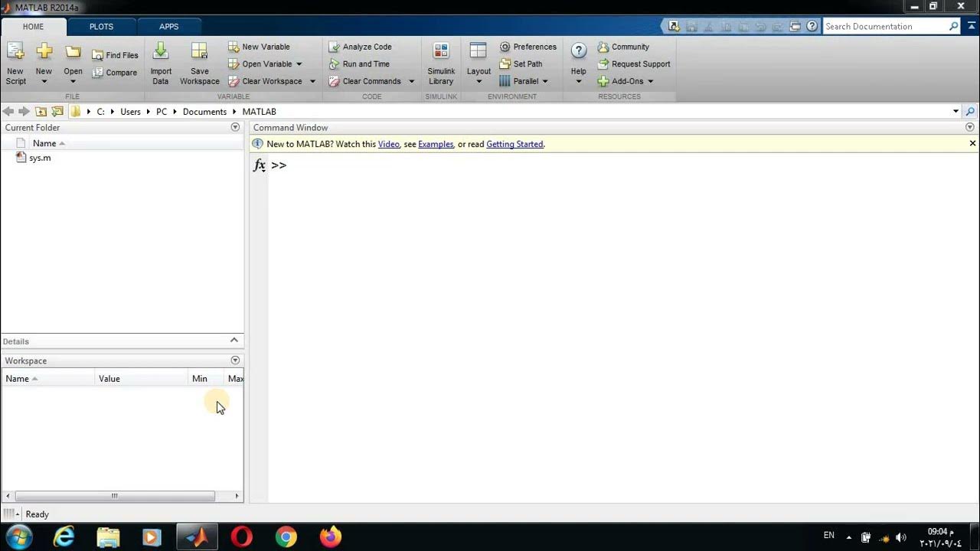Open the Layout menu
The height and width of the screenshot is (551, 980).
pos(479,63)
